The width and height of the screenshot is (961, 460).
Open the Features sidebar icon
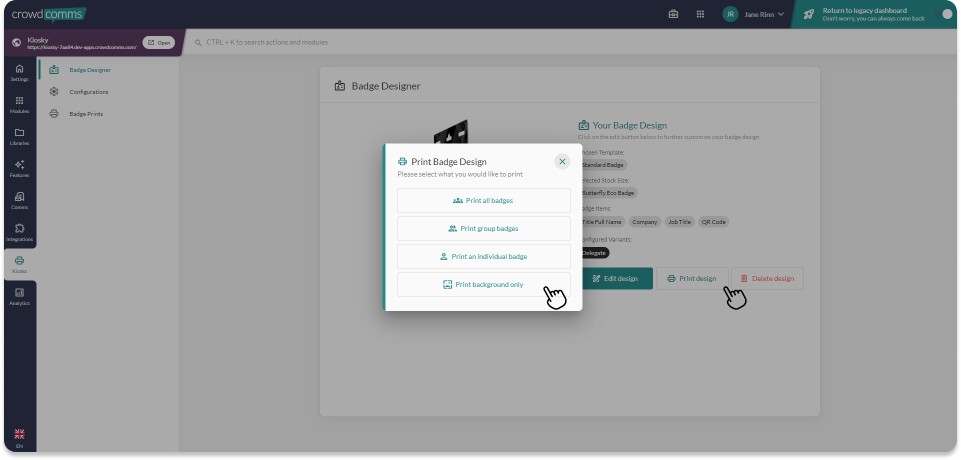click(x=19, y=168)
